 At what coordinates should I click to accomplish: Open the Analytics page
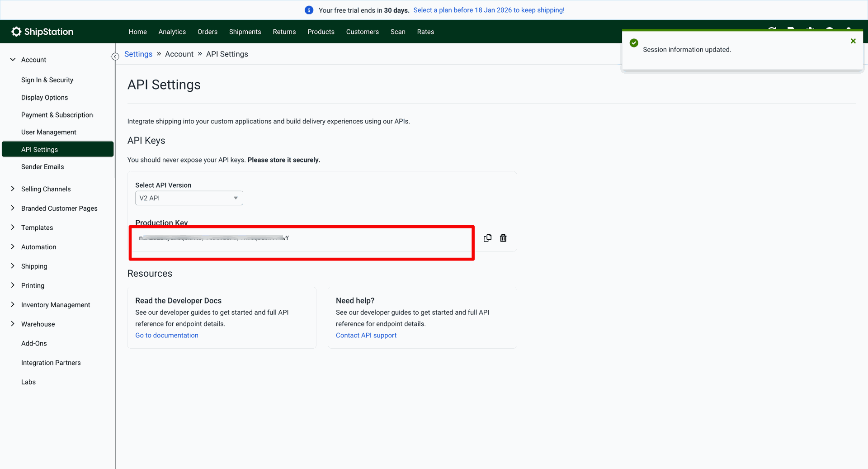click(172, 32)
